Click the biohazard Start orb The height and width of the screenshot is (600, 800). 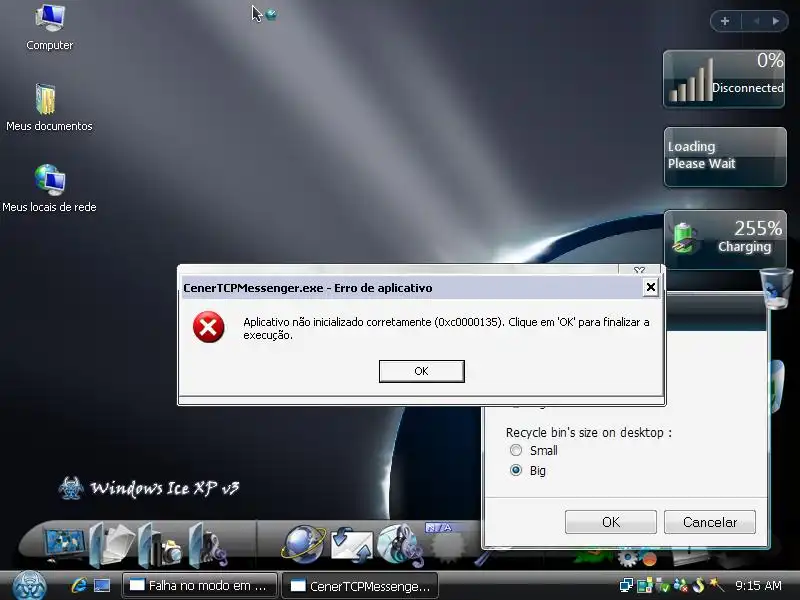pos(29,586)
